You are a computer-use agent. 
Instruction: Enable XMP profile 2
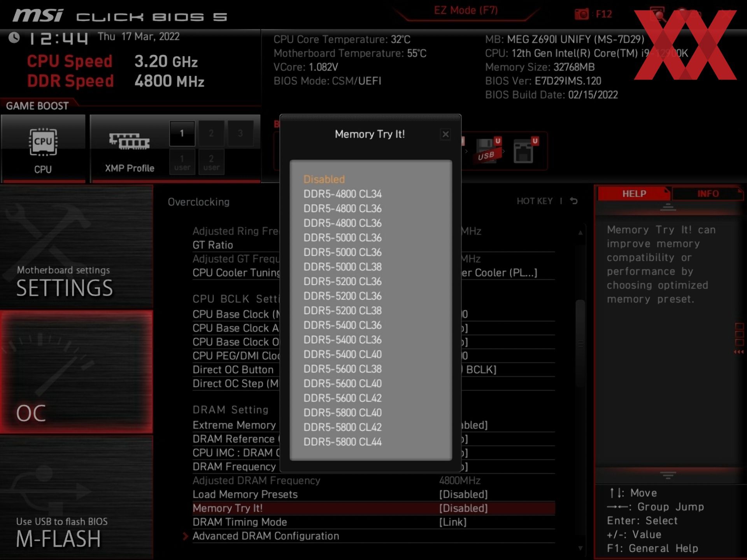tap(211, 133)
